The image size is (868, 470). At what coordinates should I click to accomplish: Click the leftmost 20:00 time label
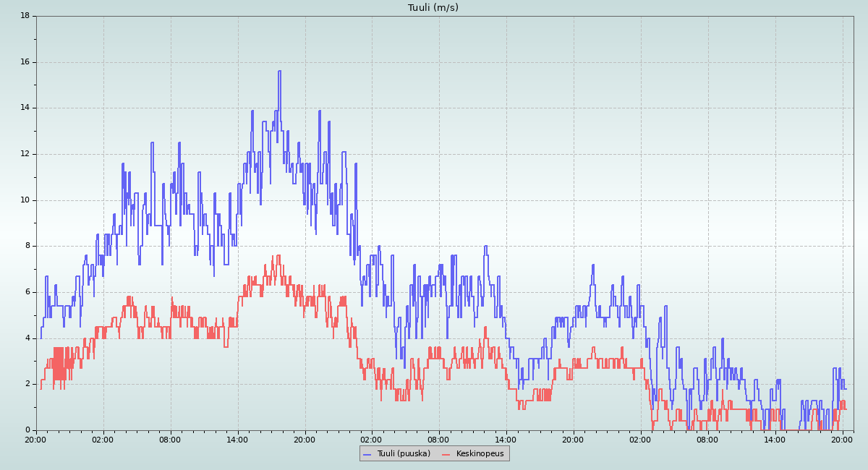coord(35,439)
